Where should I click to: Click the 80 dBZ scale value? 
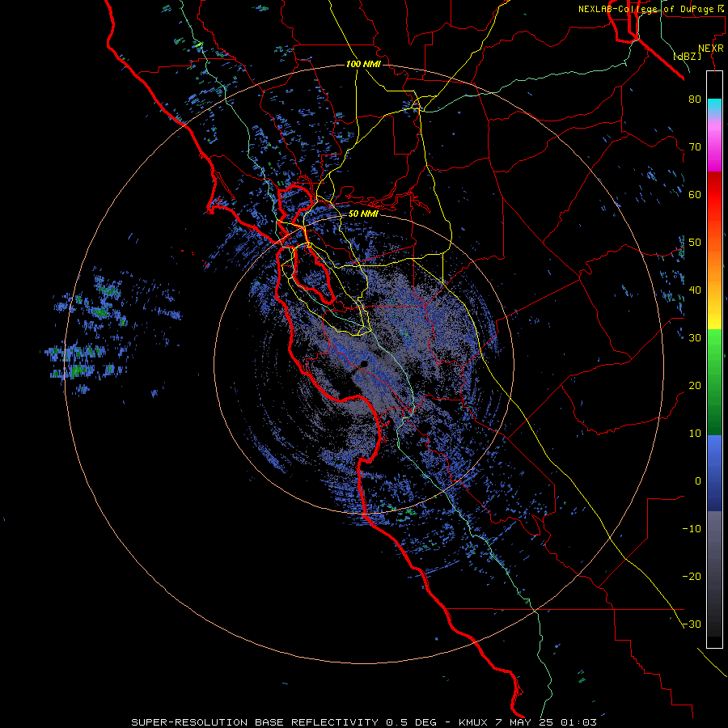(x=695, y=99)
